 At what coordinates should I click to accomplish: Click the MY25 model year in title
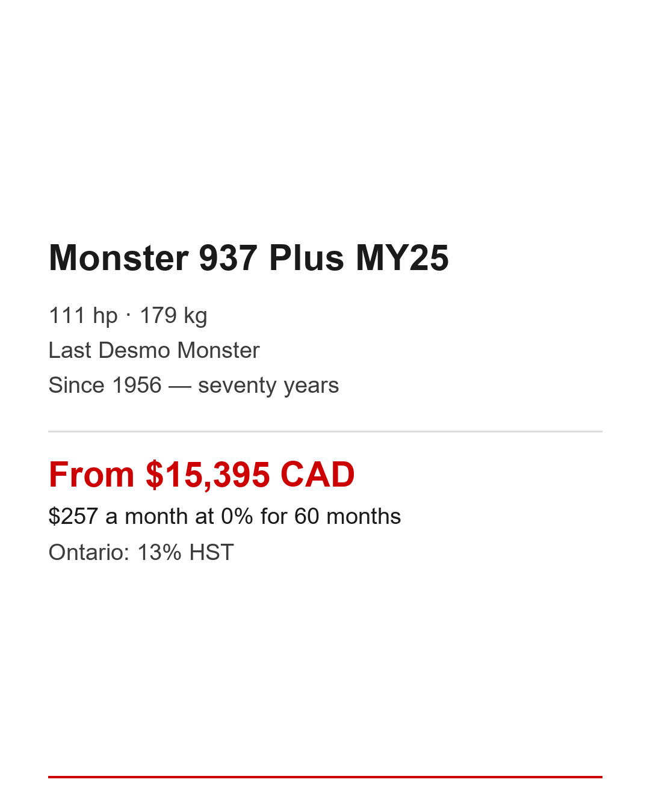[x=402, y=258]
